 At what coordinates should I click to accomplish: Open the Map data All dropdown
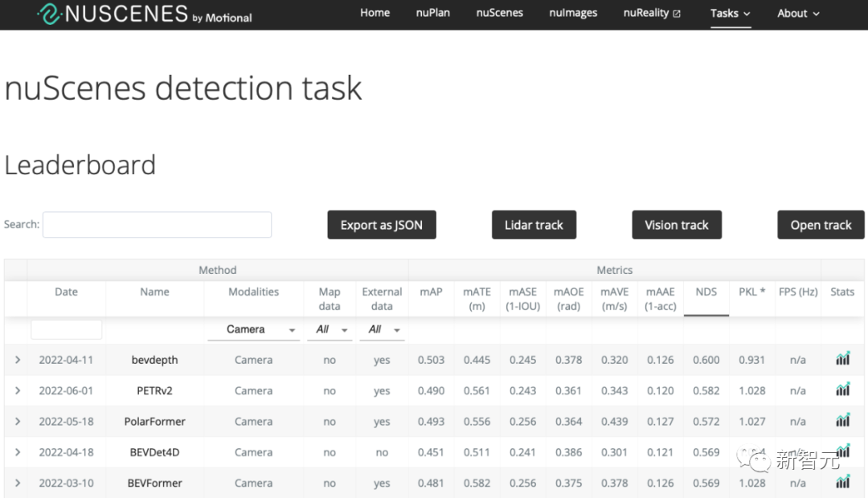point(330,329)
